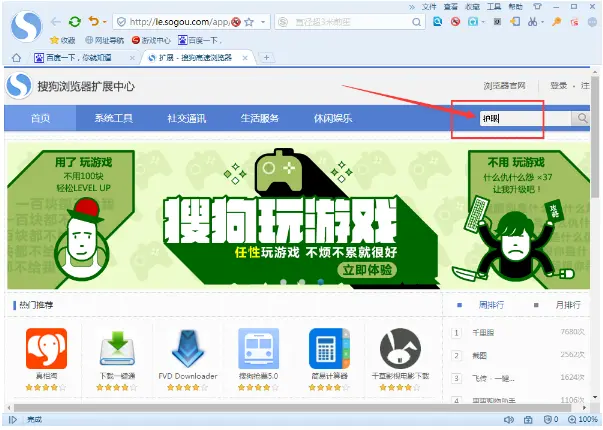Open the FVD Downloader extension icon
The image size is (603, 430).
point(189,348)
